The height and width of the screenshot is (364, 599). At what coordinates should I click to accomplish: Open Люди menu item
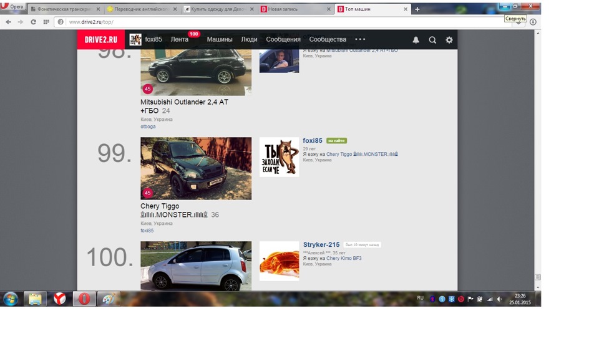point(249,40)
